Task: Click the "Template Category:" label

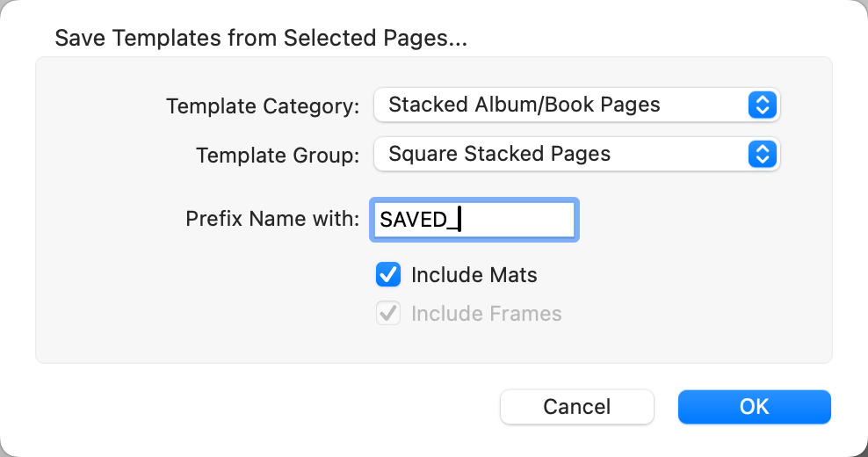Action: (x=263, y=106)
